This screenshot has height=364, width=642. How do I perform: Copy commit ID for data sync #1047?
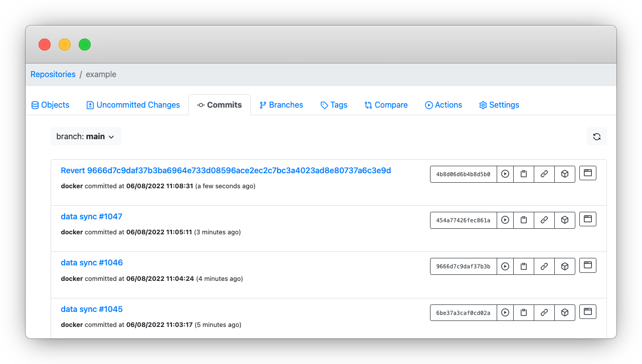point(523,220)
